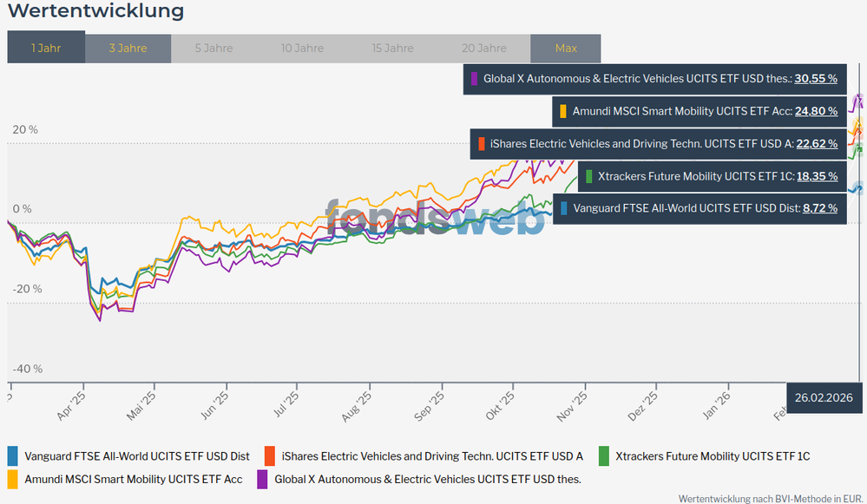Click the orange-red iShares legend color swatch
Viewport: 867px width, 504px height.
[x=270, y=456]
